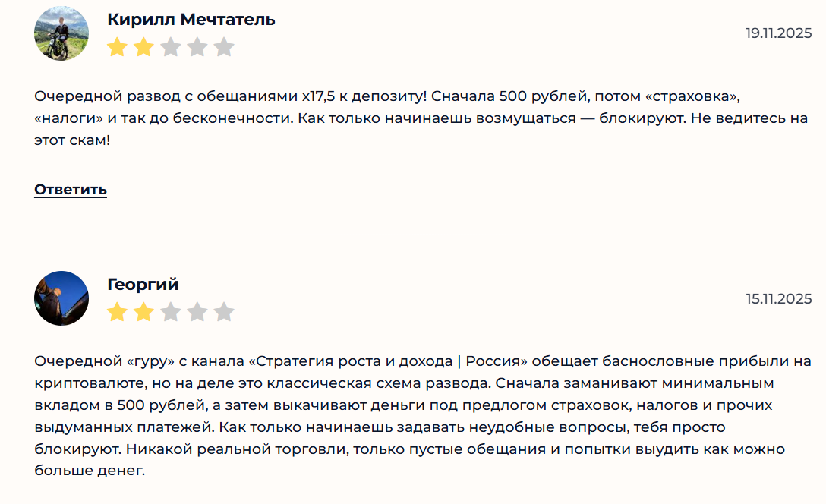Image resolution: width=826 pixels, height=504 pixels.
Task: Open Кирилл Мечтатель's profile avatar
Action: 61,33
